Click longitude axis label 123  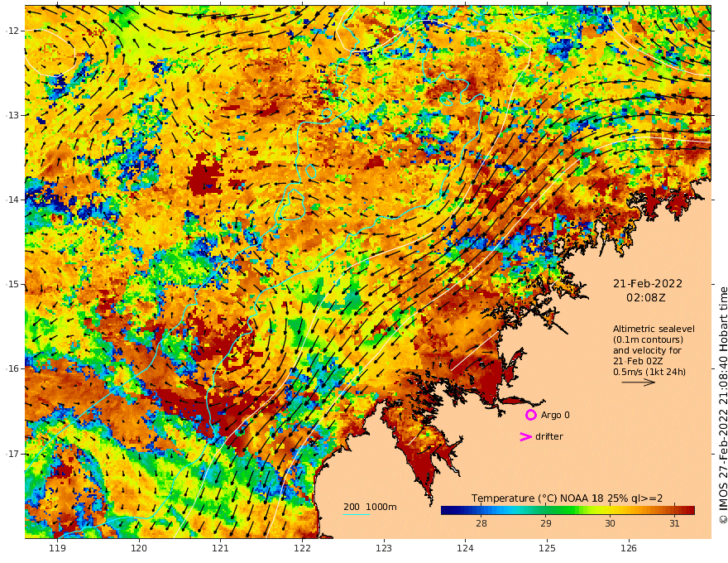pyautogui.click(x=384, y=548)
